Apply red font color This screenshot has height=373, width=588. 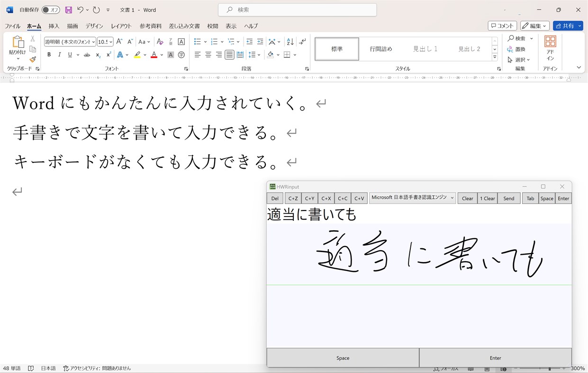coord(154,55)
